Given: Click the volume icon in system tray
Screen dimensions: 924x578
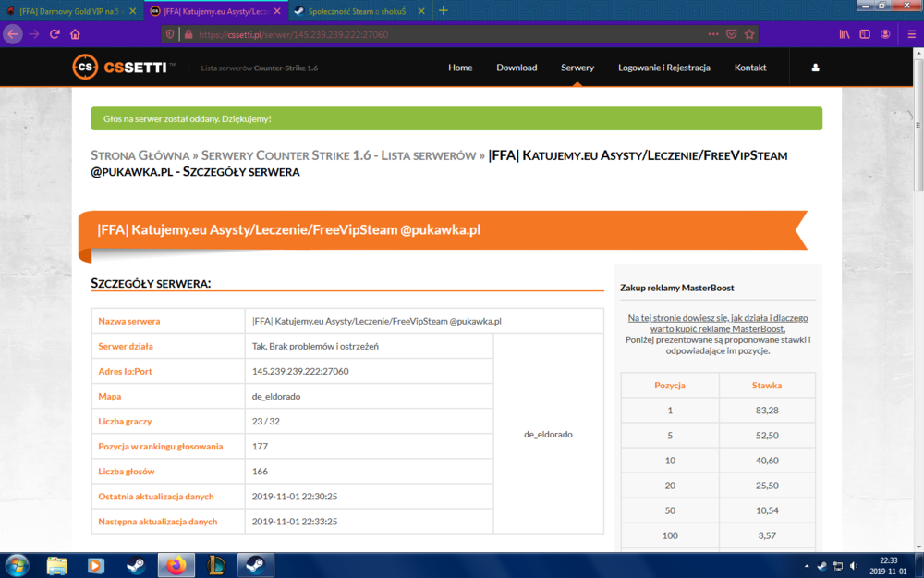Looking at the screenshot, I should coord(853,566).
